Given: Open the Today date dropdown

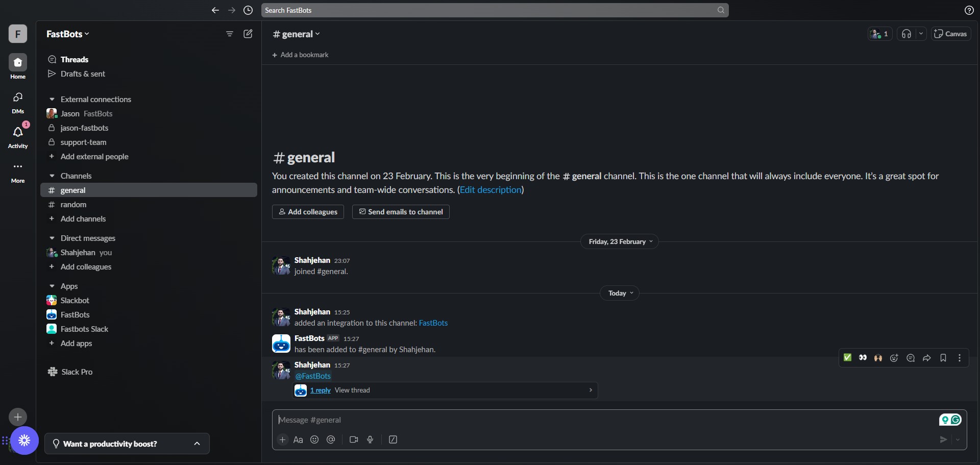Looking at the screenshot, I should 620,293.
